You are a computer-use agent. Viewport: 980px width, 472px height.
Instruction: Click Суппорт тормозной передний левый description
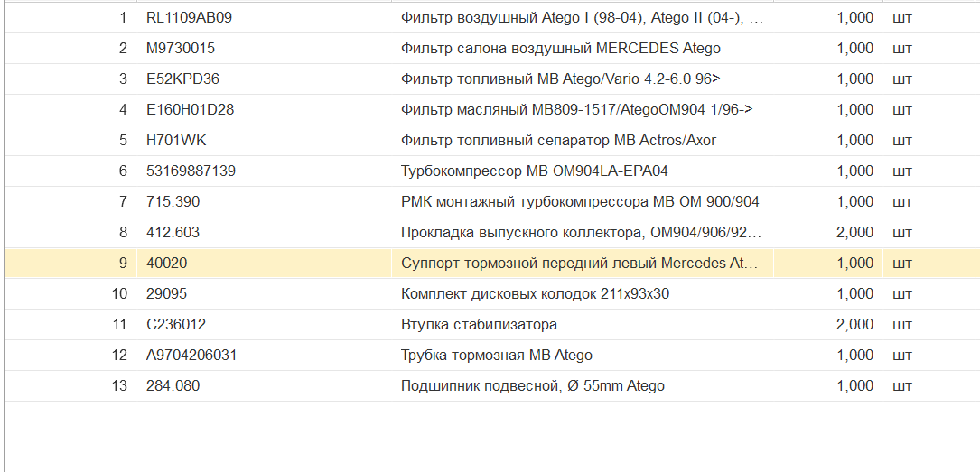pyautogui.click(x=579, y=263)
